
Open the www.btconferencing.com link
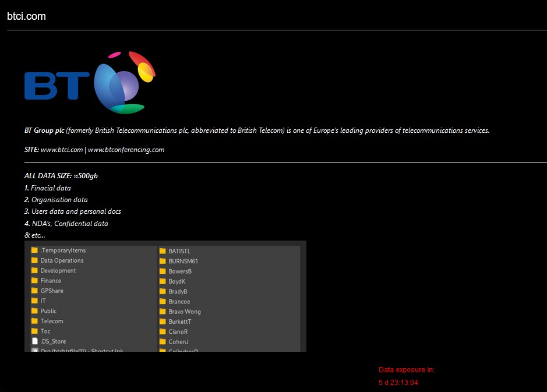click(x=126, y=150)
